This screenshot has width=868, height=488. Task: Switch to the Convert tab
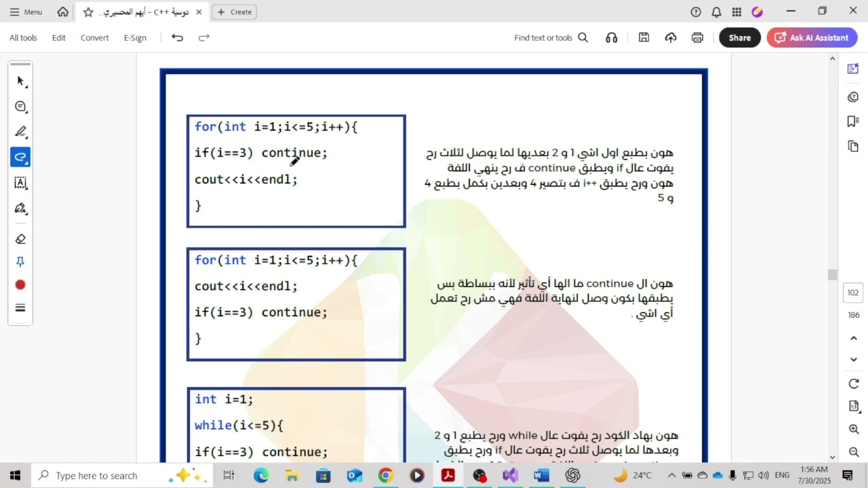pyautogui.click(x=94, y=38)
